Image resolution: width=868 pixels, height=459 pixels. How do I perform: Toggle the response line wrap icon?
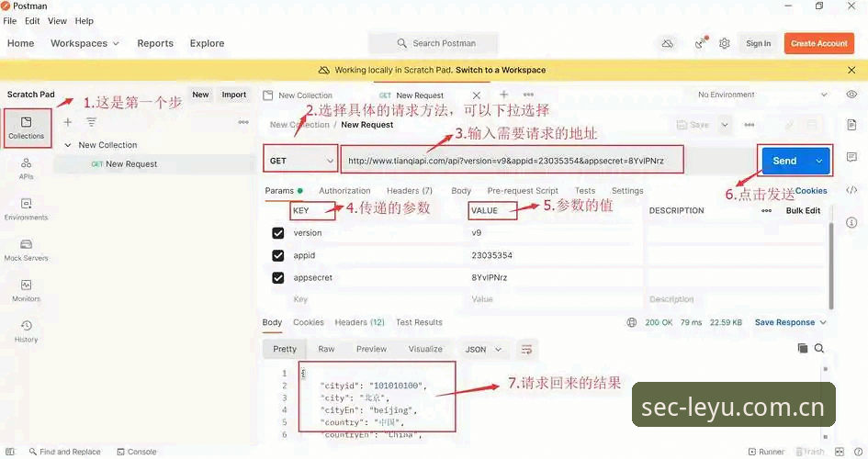526,349
